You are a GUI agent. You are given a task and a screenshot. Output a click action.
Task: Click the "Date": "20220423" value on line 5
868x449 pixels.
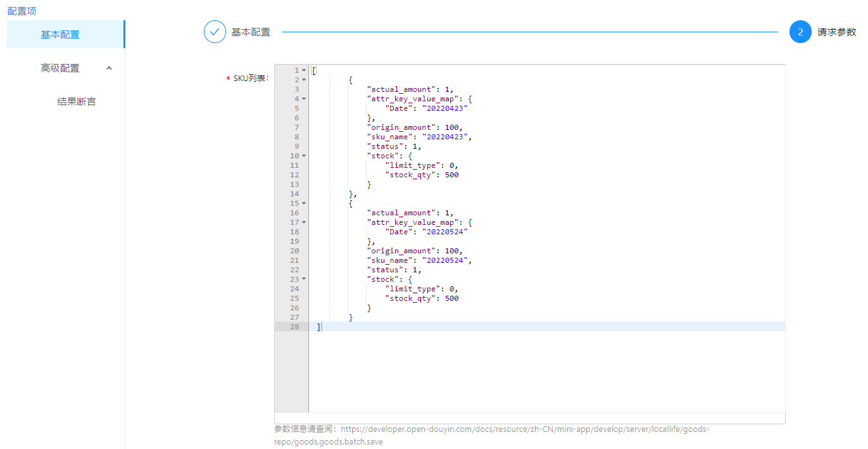(x=445, y=108)
